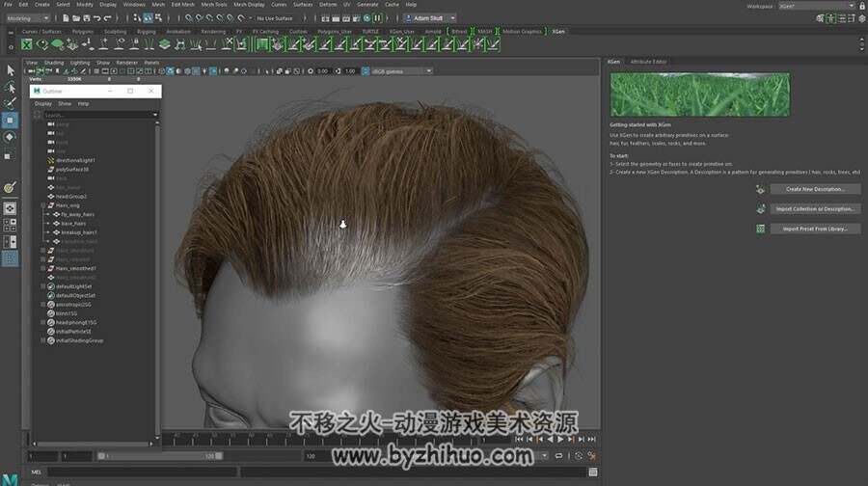Screen dimensions: 868x486
Task: Open the Generate menu
Action: tap(367, 5)
